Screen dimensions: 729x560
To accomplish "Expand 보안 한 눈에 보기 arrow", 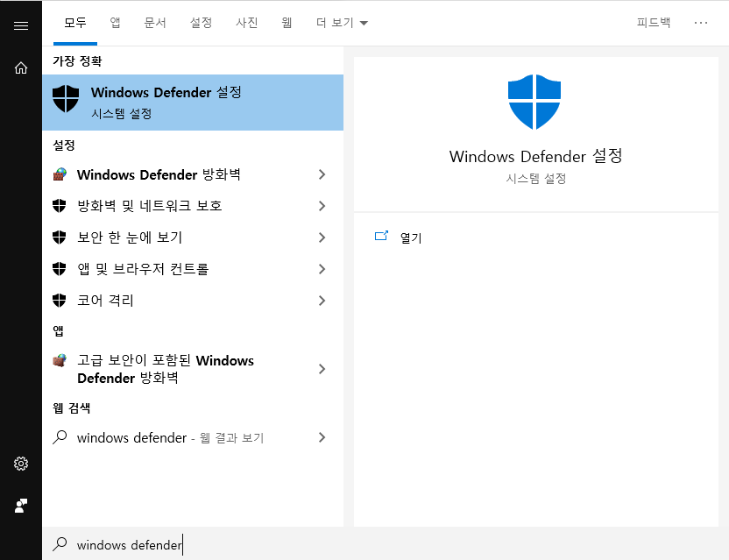I will coord(322,237).
